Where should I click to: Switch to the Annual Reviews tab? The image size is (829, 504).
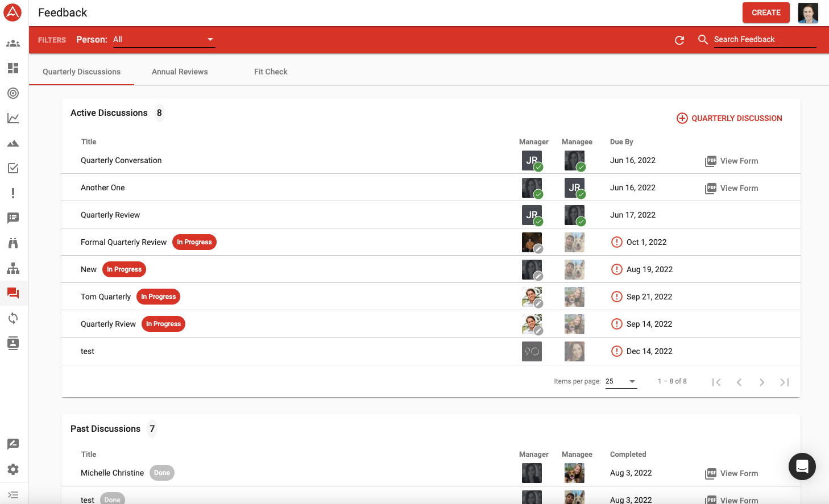pyautogui.click(x=180, y=72)
